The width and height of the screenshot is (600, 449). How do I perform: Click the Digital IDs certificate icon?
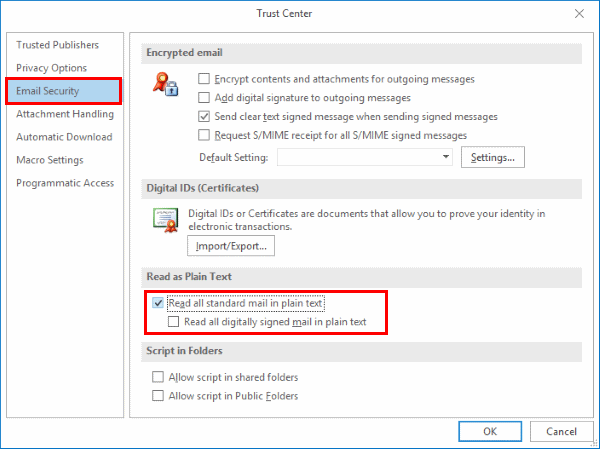[165, 220]
